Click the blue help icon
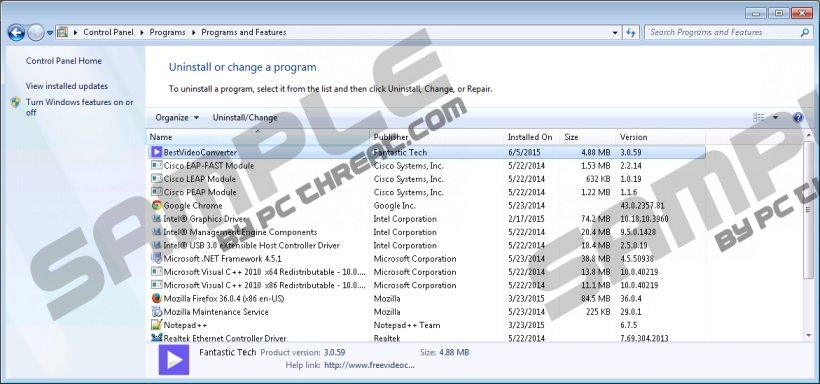This screenshot has width=820, height=384. point(798,118)
